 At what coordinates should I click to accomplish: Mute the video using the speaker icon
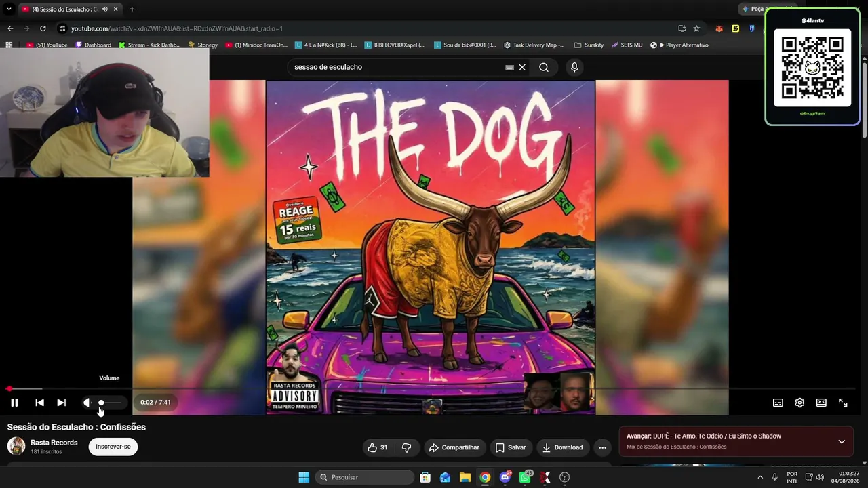click(x=87, y=403)
